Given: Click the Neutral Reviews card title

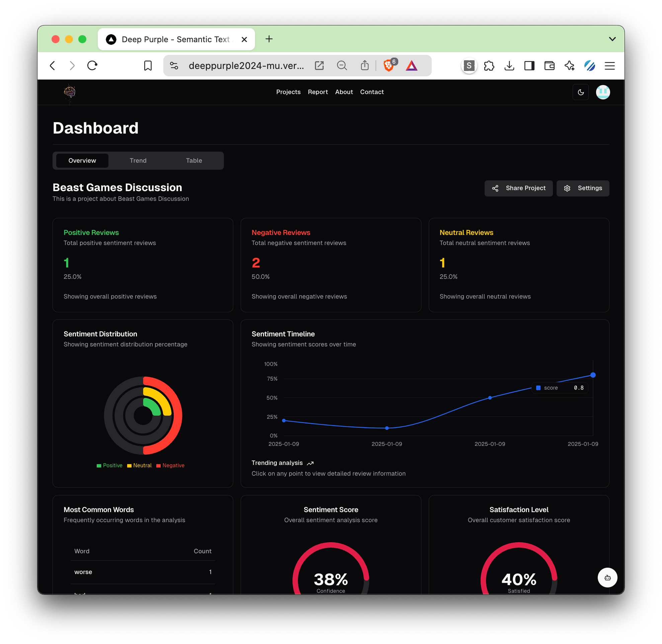Looking at the screenshot, I should click(x=466, y=233).
